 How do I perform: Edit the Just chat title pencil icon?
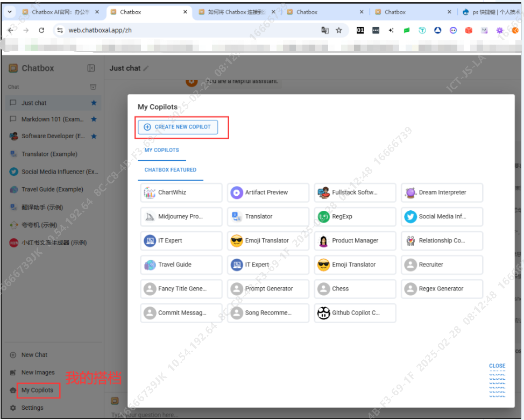point(146,68)
